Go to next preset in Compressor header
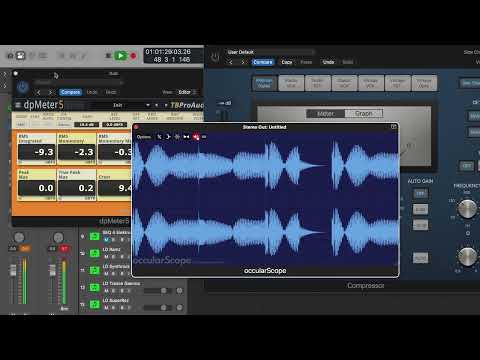Screen dimensions: 480x360 pos(243,62)
